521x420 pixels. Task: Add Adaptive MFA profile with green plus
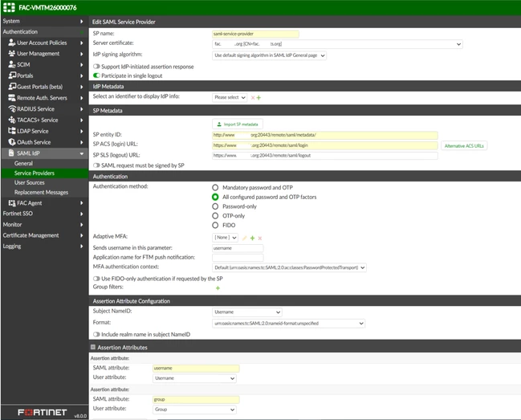coord(253,238)
